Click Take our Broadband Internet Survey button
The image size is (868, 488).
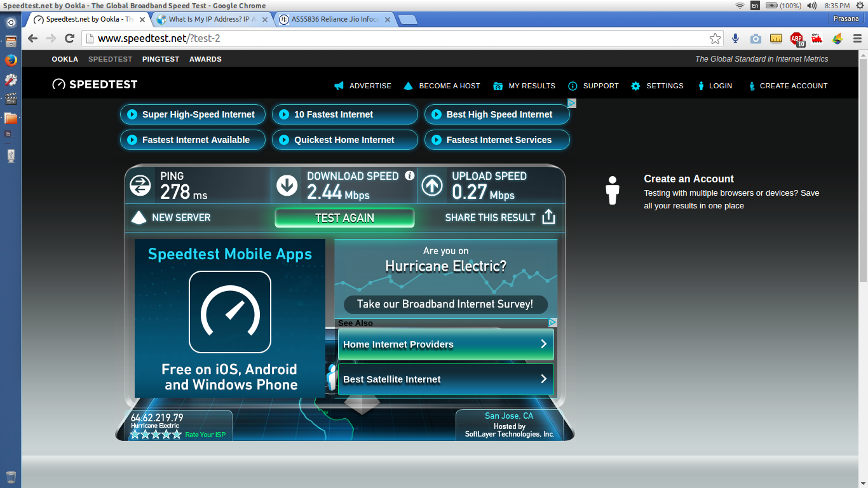[445, 304]
